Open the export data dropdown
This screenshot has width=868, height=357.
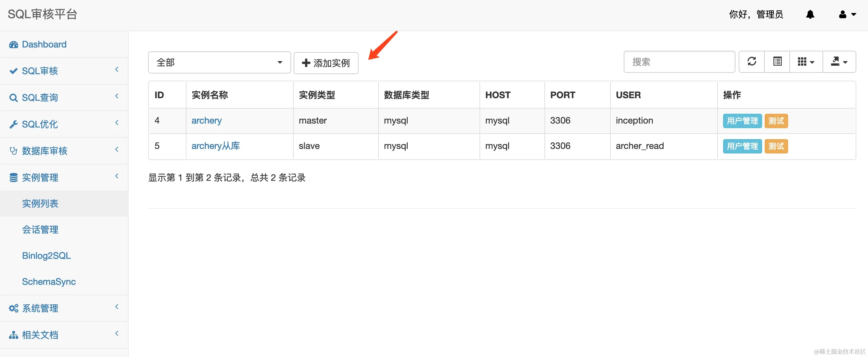click(839, 62)
